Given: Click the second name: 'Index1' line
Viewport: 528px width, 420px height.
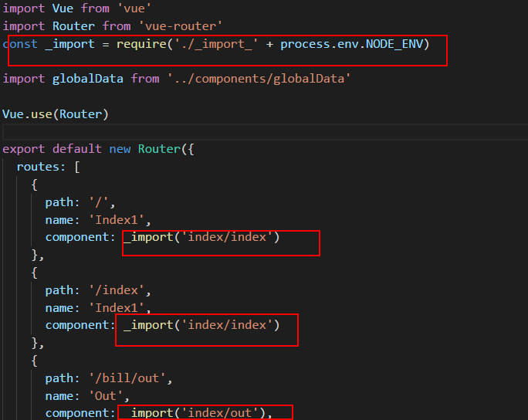Looking at the screenshot, I should click(x=98, y=308).
